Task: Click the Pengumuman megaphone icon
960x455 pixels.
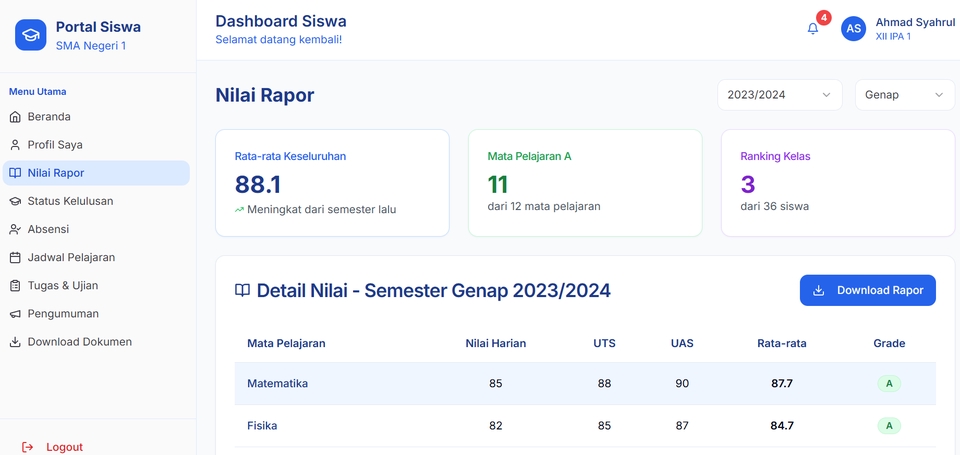Action: pyautogui.click(x=15, y=314)
